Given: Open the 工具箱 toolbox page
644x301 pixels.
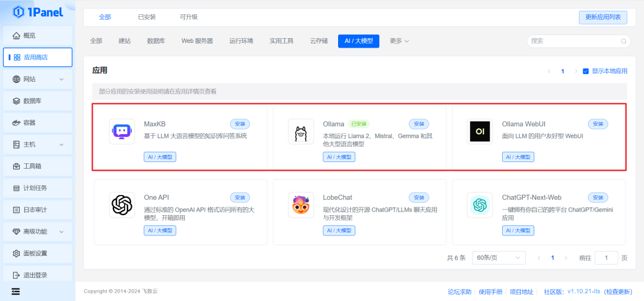Looking at the screenshot, I should (x=38, y=166).
